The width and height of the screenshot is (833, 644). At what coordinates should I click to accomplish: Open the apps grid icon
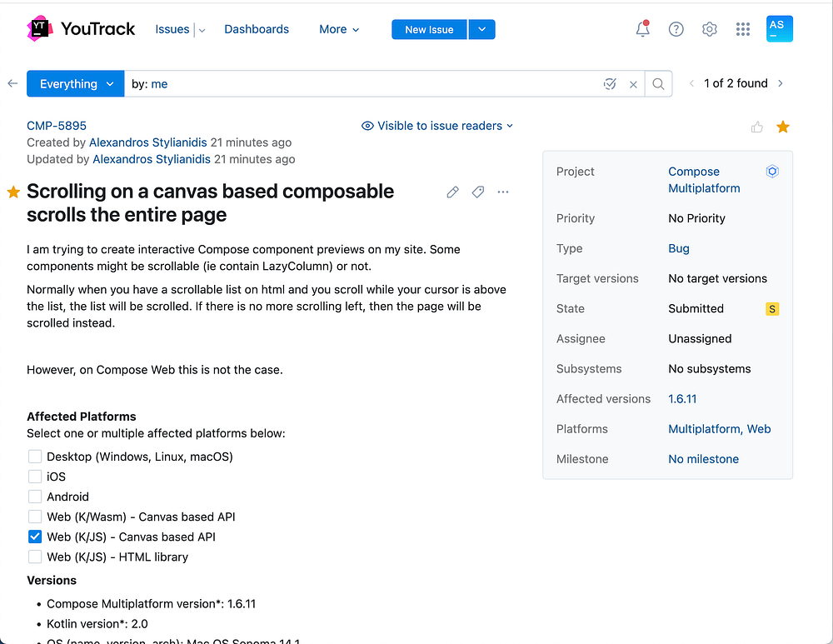(x=743, y=29)
